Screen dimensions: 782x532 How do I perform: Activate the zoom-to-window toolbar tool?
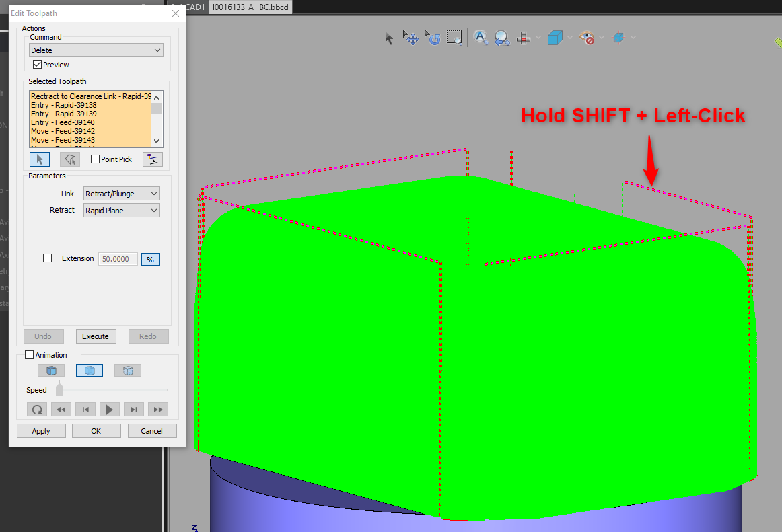[x=455, y=38]
